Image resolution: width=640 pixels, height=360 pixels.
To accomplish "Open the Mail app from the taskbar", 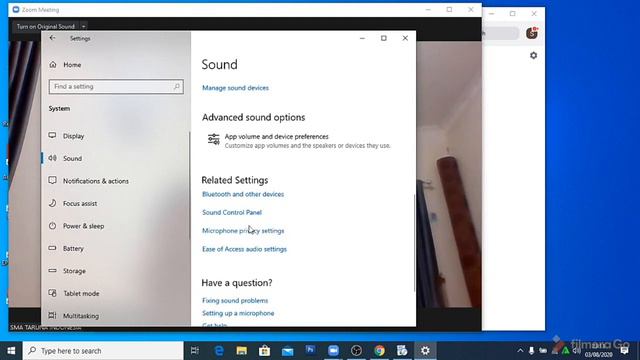I will (x=287, y=351).
